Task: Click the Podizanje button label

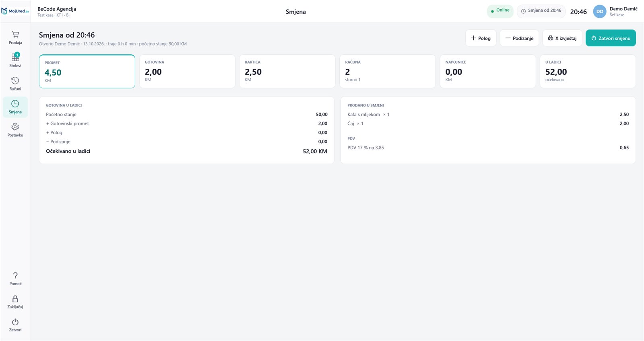Action: (523, 39)
